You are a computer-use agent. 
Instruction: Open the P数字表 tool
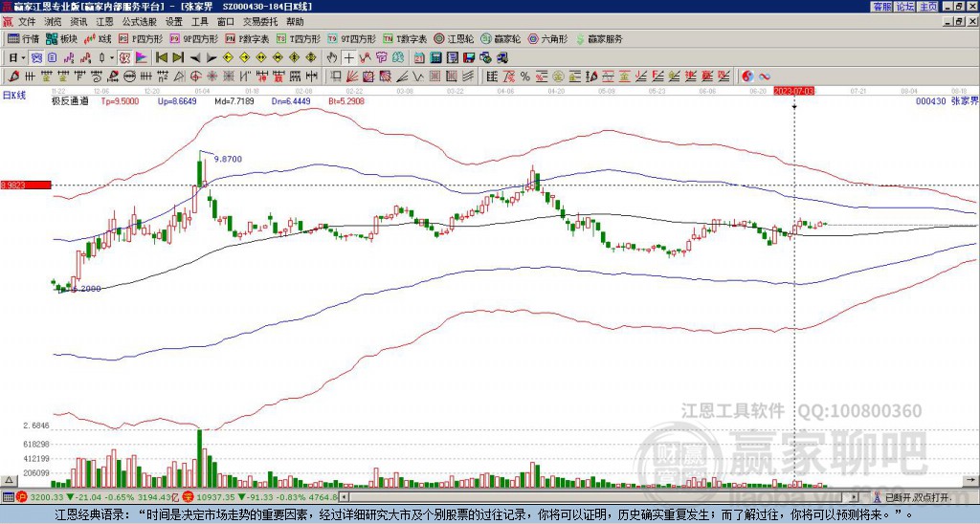click(247, 38)
